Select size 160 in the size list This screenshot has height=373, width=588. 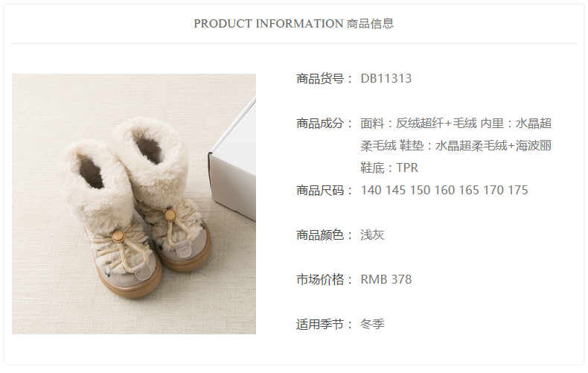tap(444, 191)
